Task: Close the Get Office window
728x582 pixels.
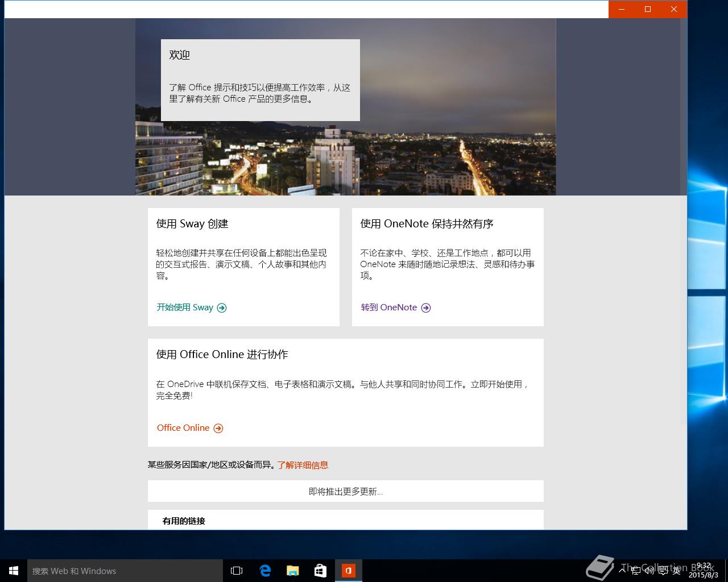Action: 674,9
